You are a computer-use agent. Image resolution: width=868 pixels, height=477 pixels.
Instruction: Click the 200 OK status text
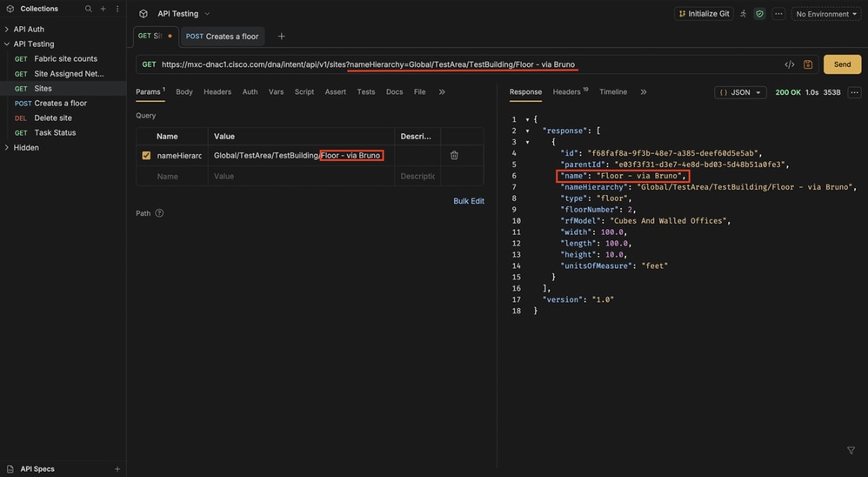click(x=788, y=92)
